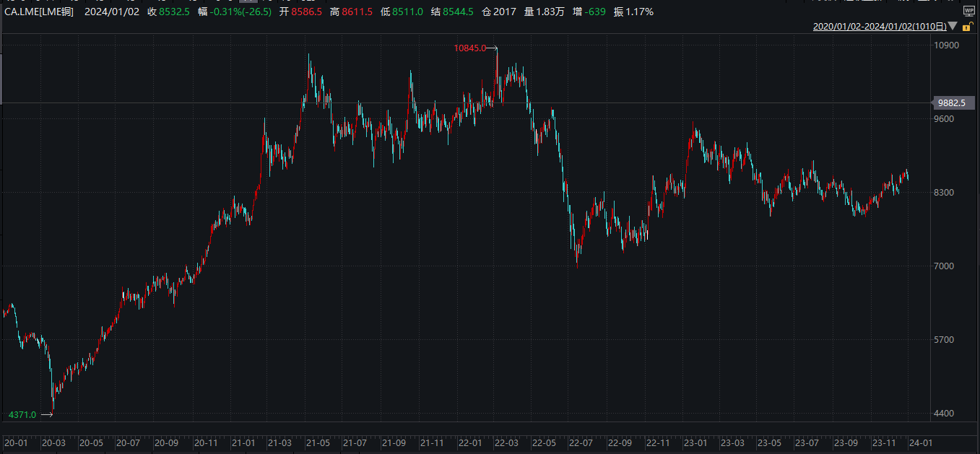Click the 4400 price axis label
980x454 pixels.
(945, 414)
